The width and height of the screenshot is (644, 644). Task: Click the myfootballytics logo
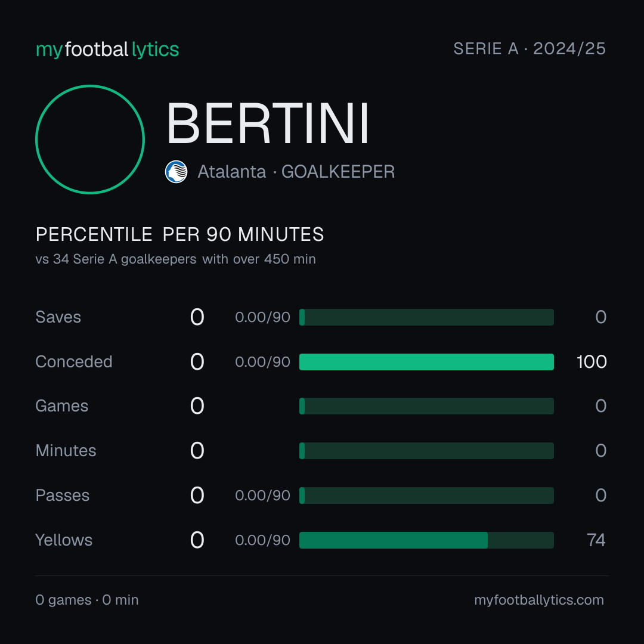click(107, 49)
